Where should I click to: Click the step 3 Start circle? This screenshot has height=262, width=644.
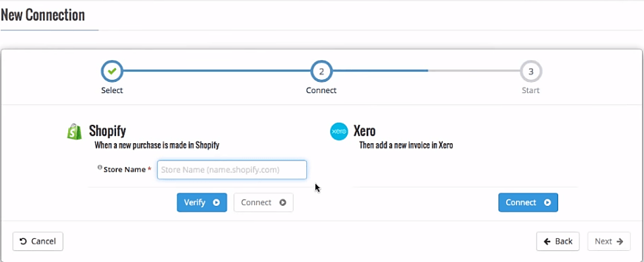531,71
